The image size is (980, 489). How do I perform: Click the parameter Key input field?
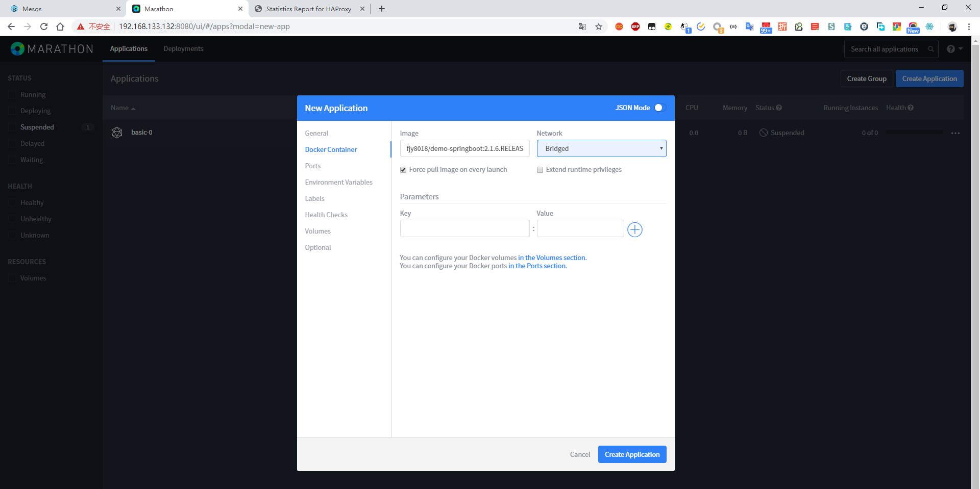click(464, 228)
